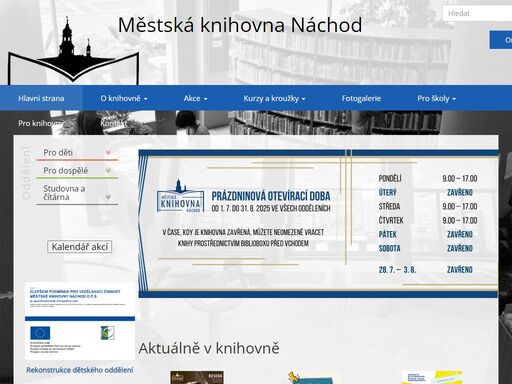
Task: Expand the Pro dospělé section
Action: pyautogui.click(x=77, y=171)
